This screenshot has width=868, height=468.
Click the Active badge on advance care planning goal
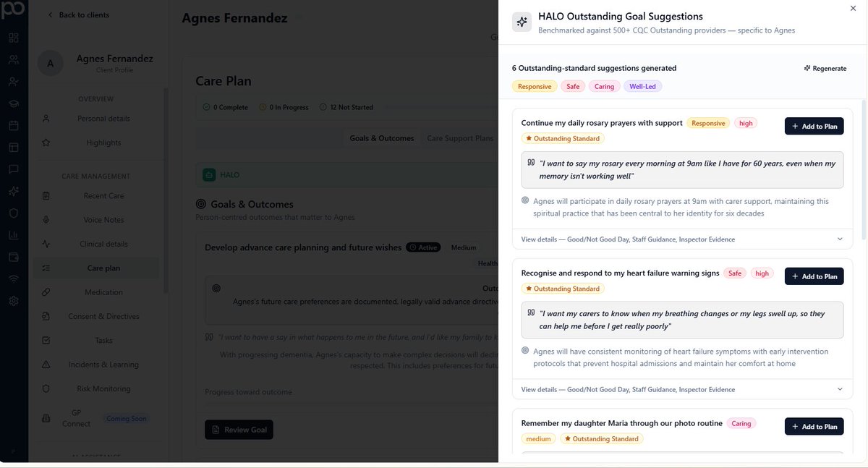(x=423, y=247)
